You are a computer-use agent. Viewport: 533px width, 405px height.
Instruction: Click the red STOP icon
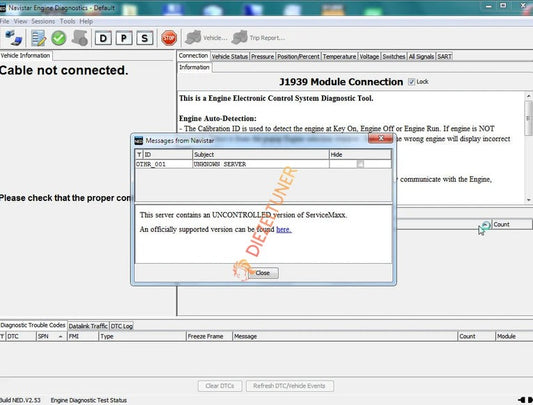point(169,38)
